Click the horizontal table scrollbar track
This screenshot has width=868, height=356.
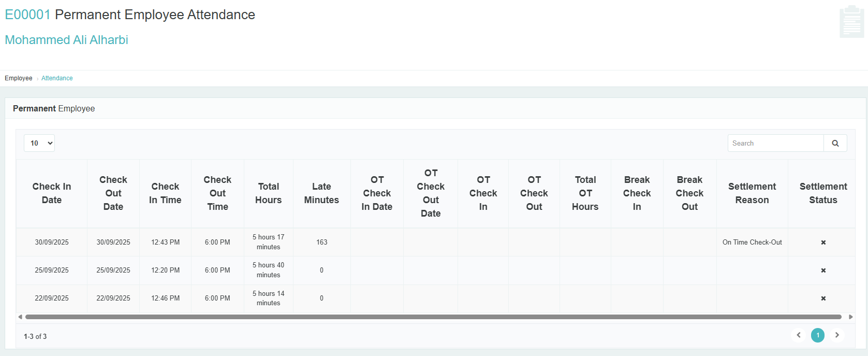[x=433, y=317]
